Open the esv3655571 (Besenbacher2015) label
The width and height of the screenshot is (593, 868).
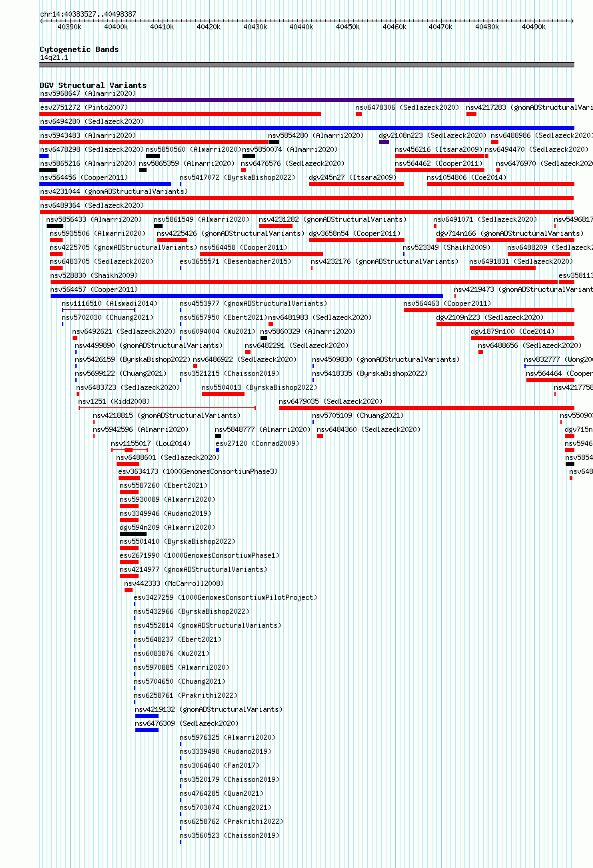235,261
